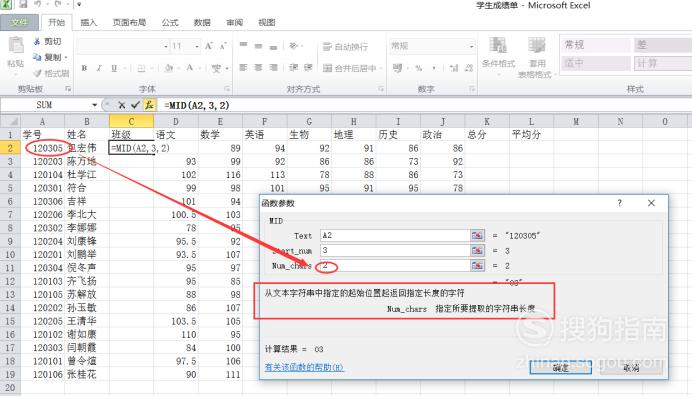Toggle Underline formatting
The height and width of the screenshot is (396, 692).
click(114, 68)
